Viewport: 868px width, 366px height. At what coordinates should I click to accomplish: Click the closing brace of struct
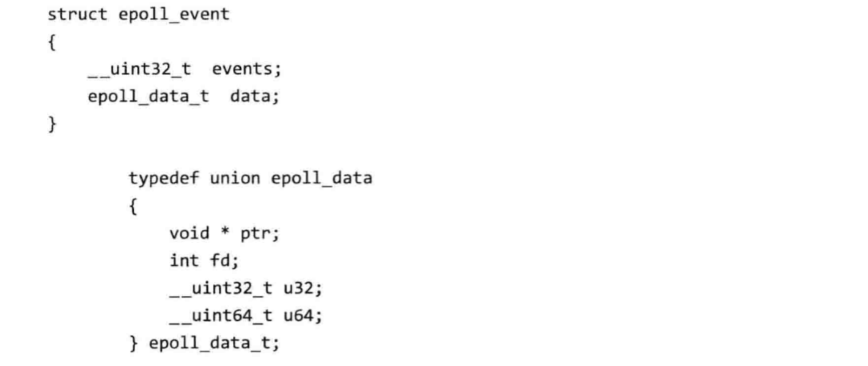(x=52, y=125)
